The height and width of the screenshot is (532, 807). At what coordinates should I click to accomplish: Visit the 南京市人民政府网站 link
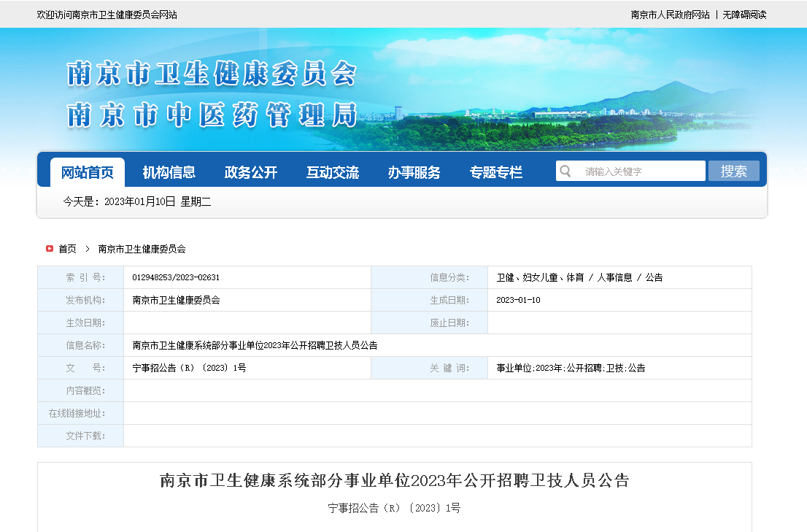(670, 15)
